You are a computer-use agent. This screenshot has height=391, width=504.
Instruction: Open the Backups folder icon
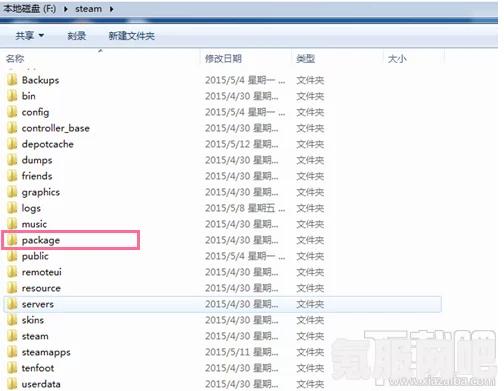click(12, 80)
